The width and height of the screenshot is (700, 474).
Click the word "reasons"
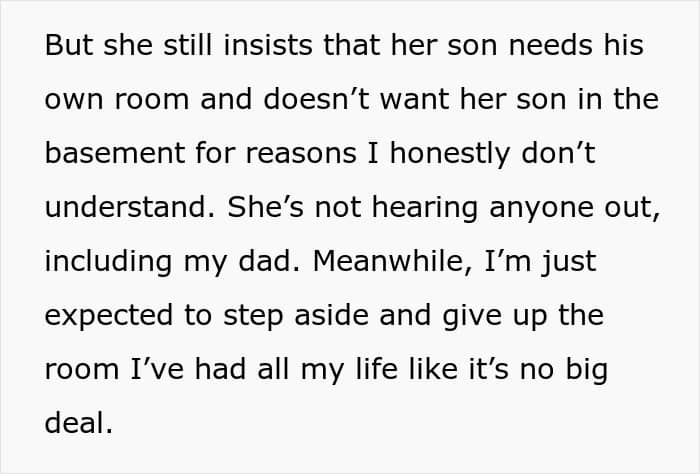point(301,154)
